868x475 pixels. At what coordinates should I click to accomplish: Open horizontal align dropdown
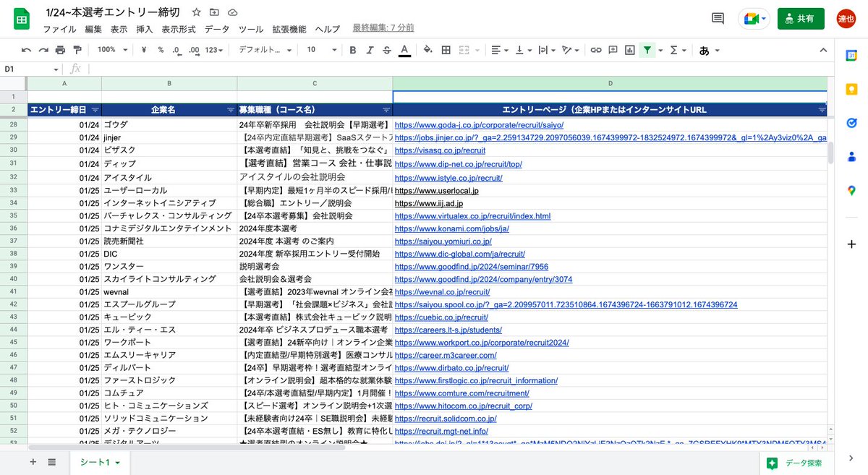[x=500, y=50]
